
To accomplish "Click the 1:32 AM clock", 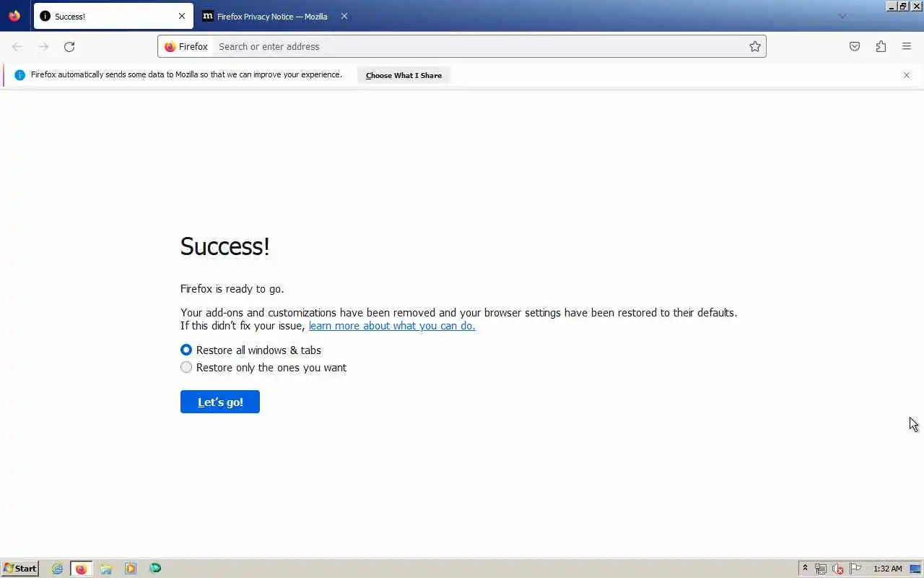I will 888,569.
